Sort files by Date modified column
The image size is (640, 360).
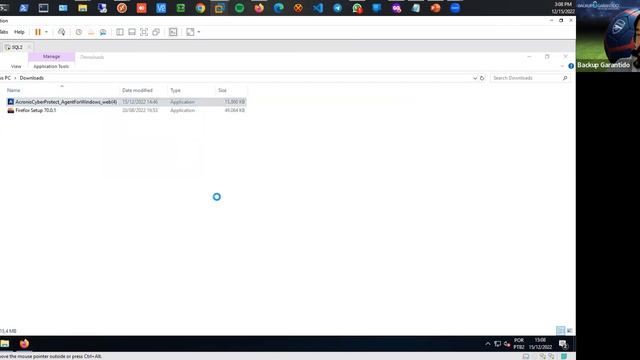click(137, 90)
